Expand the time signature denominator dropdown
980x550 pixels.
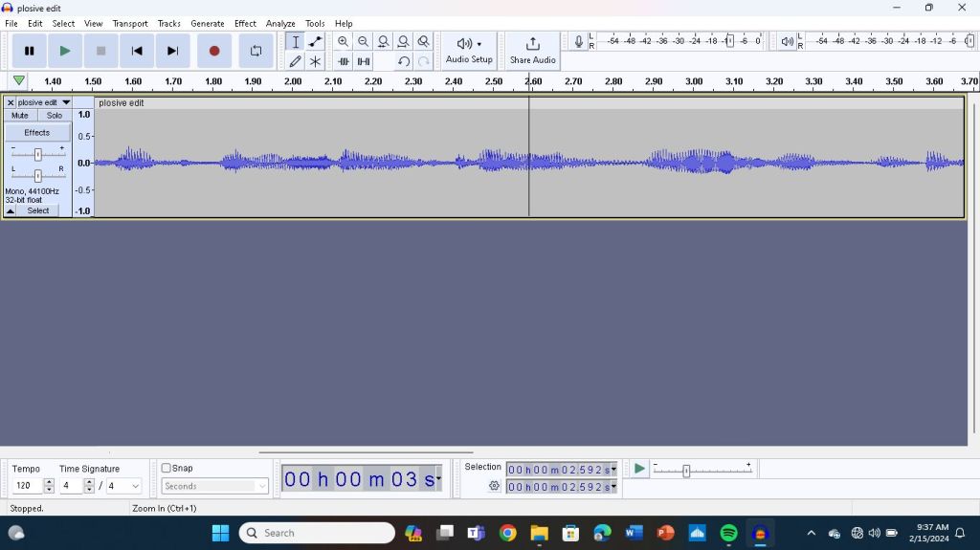coord(135,486)
